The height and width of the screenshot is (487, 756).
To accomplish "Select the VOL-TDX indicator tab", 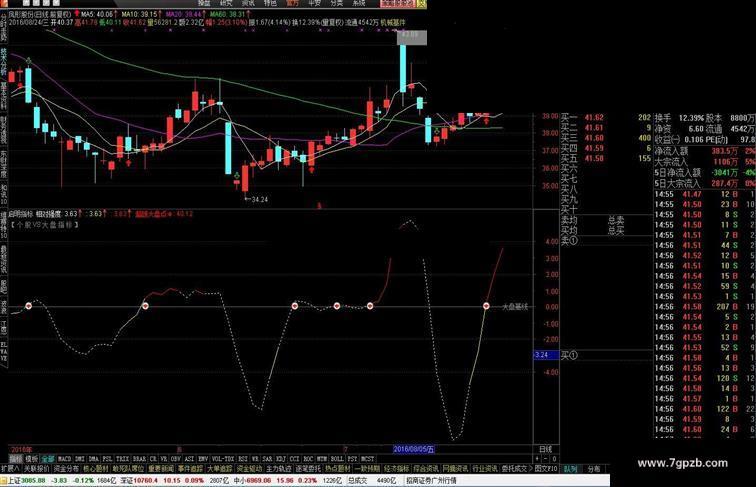I will pos(223,459).
